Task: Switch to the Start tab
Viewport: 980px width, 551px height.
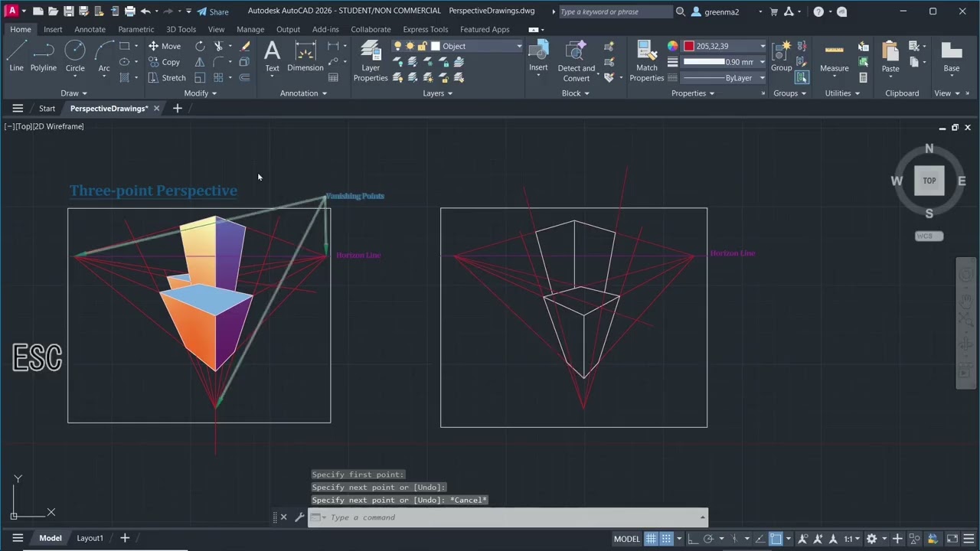Action: (47, 109)
